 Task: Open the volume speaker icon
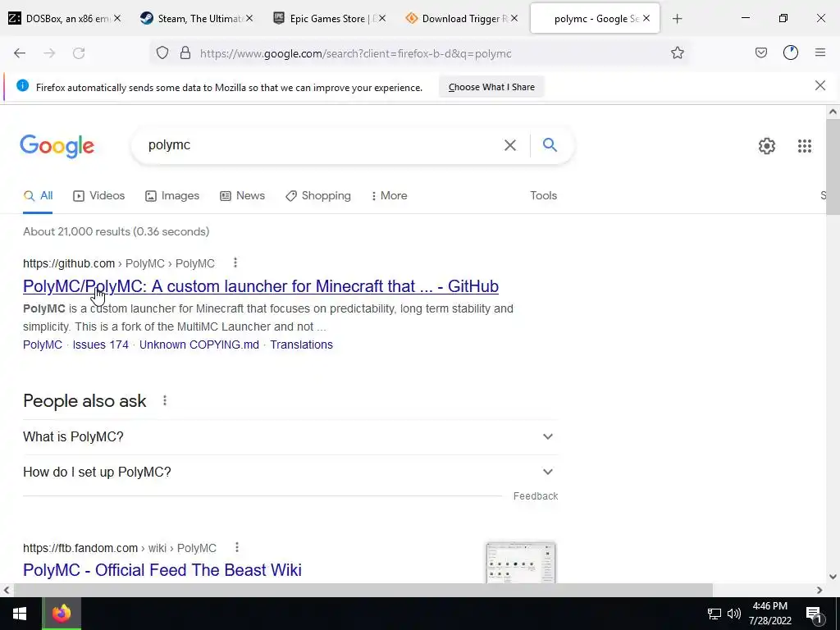734,614
